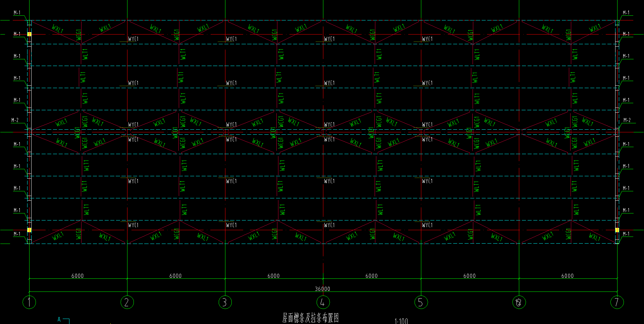Click the M-2 label on the left side
Screen dimensions: 644x324
15,120
